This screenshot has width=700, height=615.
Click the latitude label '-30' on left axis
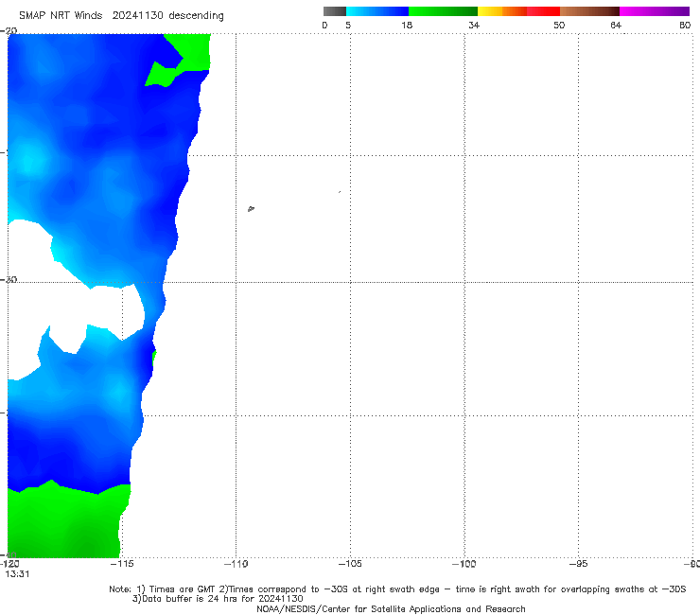pos(9,279)
